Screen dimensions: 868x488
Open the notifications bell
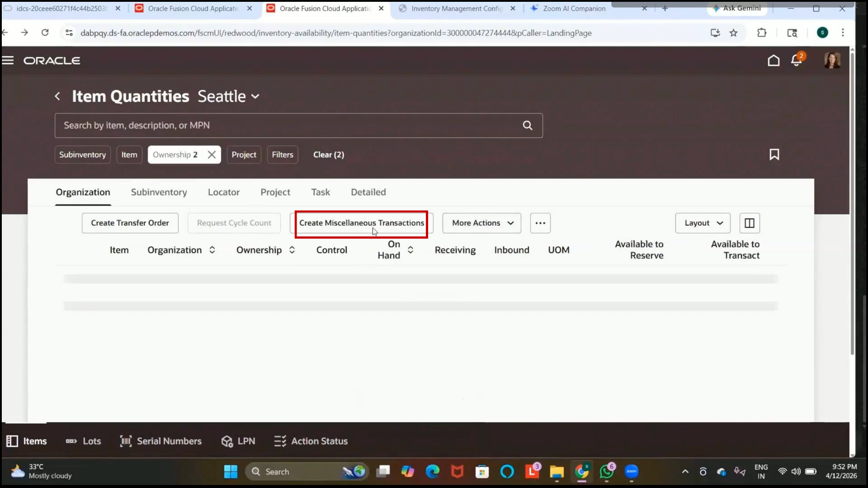tap(797, 61)
